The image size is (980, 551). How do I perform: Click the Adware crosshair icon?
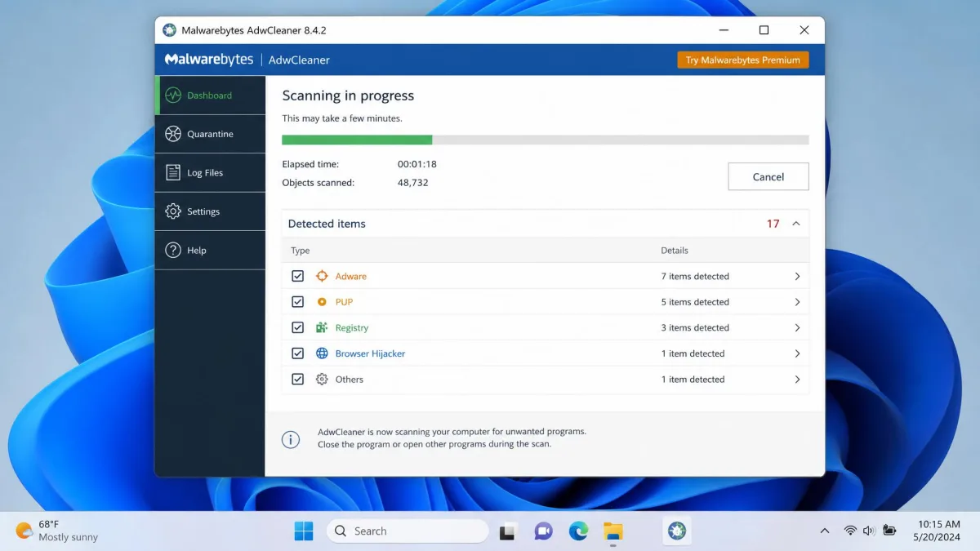coord(322,276)
